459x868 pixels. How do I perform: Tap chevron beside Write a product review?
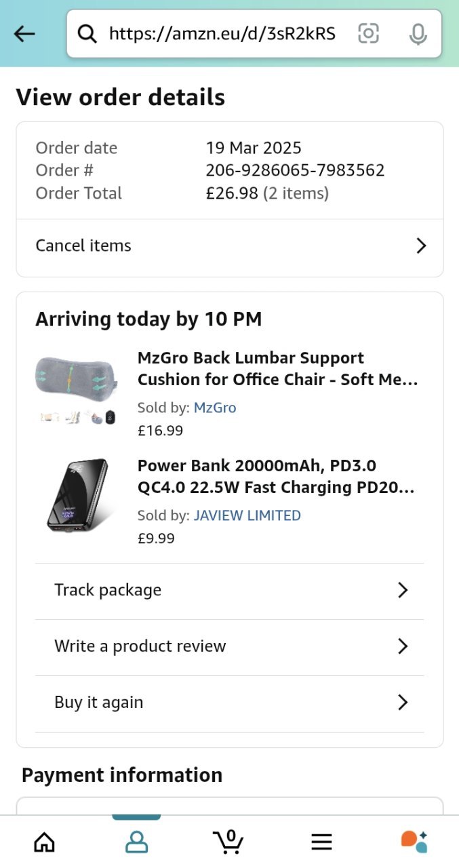[x=403, y=646]
